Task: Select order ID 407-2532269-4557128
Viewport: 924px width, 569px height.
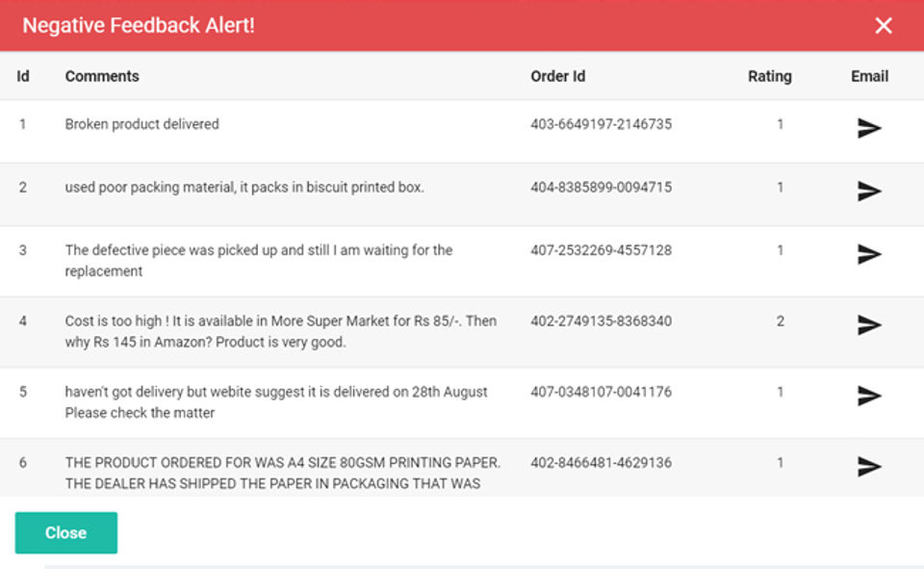Action: [x=601, y=250]
